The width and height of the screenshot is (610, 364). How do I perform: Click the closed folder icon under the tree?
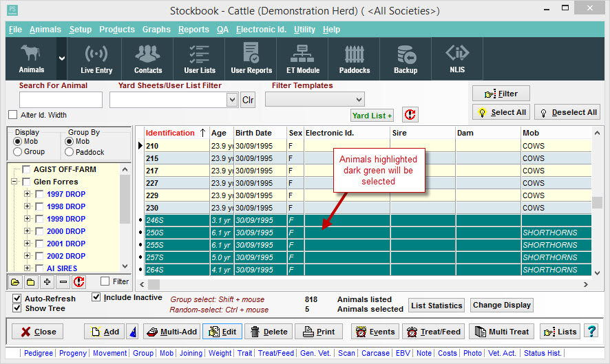point(31,282)
